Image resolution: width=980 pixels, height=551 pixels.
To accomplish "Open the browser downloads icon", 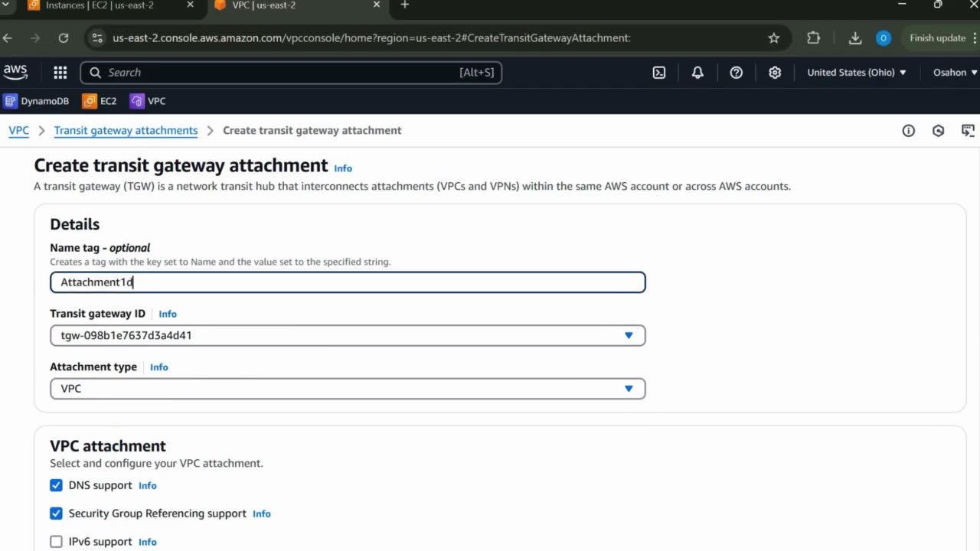I will pyautogui.click(x=856, y=37).
